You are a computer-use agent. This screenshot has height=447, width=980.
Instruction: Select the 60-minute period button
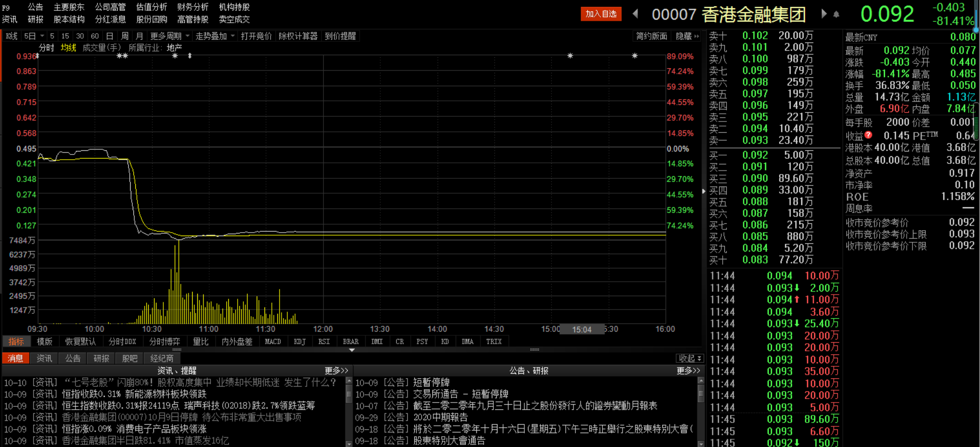95,36
